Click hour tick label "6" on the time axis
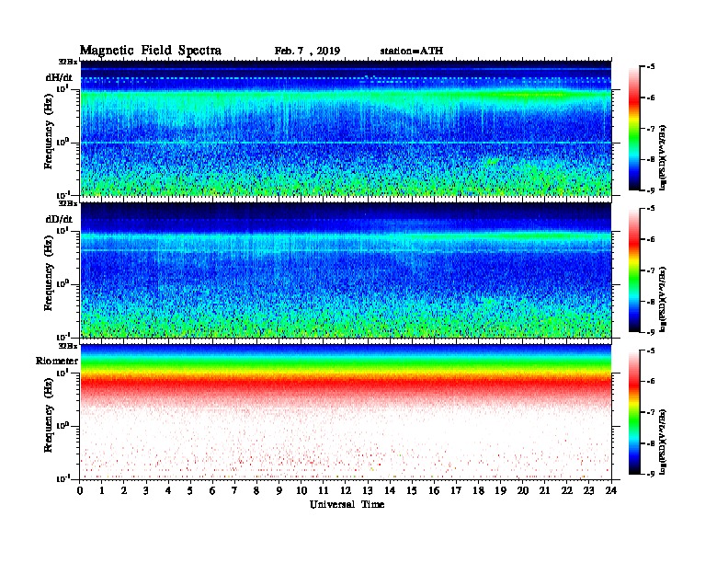 pos(212,491)
